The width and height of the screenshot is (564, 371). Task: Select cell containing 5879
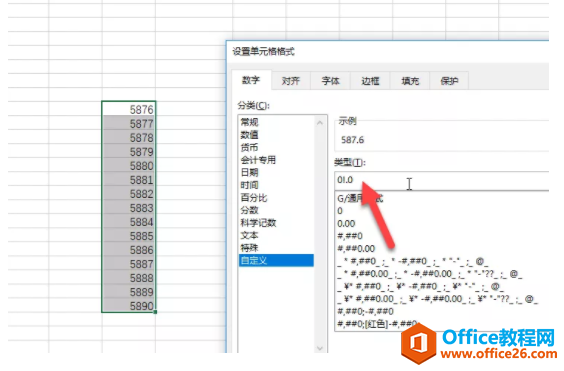tap(129, 151)
